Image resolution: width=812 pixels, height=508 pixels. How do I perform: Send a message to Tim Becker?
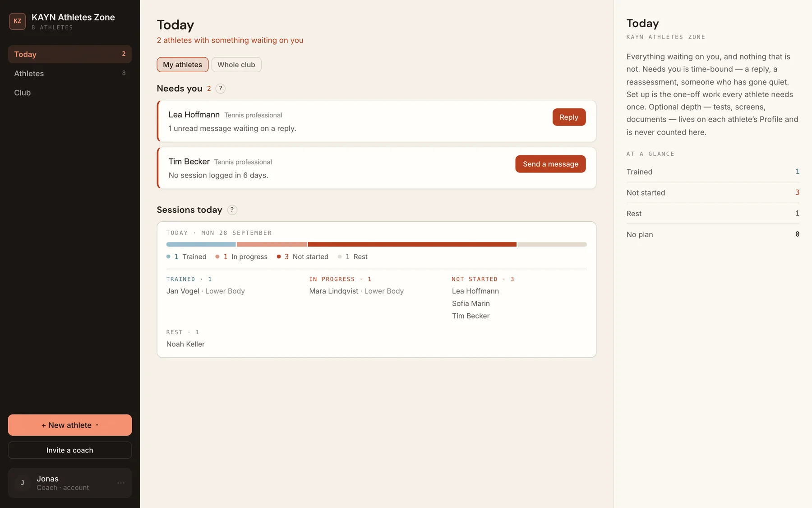click(x=550, y=164)
